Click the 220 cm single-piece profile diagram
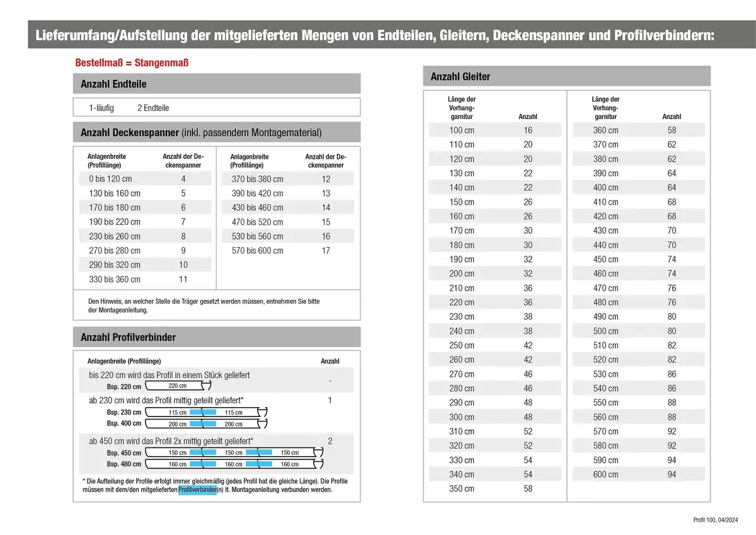 coord(178,386)
